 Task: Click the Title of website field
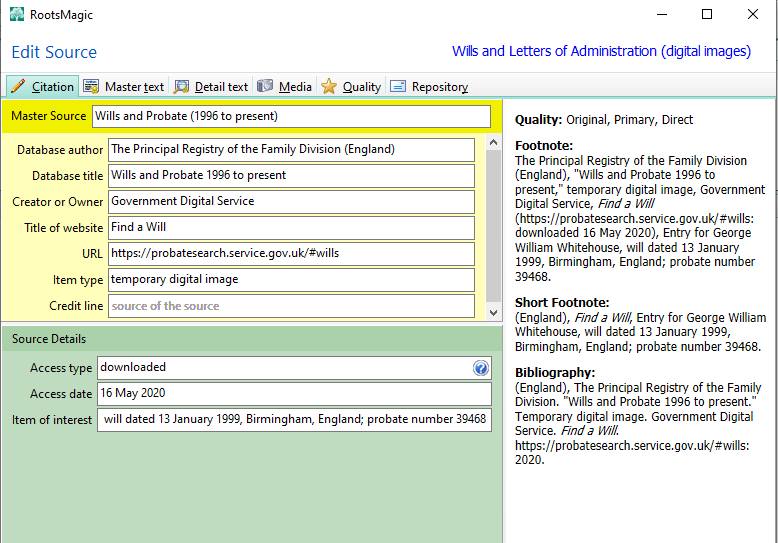291,227
